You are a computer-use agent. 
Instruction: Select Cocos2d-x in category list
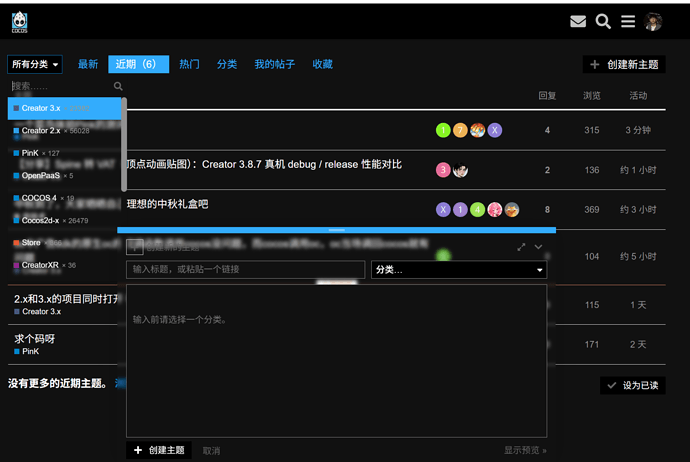(x=64, y=220)
